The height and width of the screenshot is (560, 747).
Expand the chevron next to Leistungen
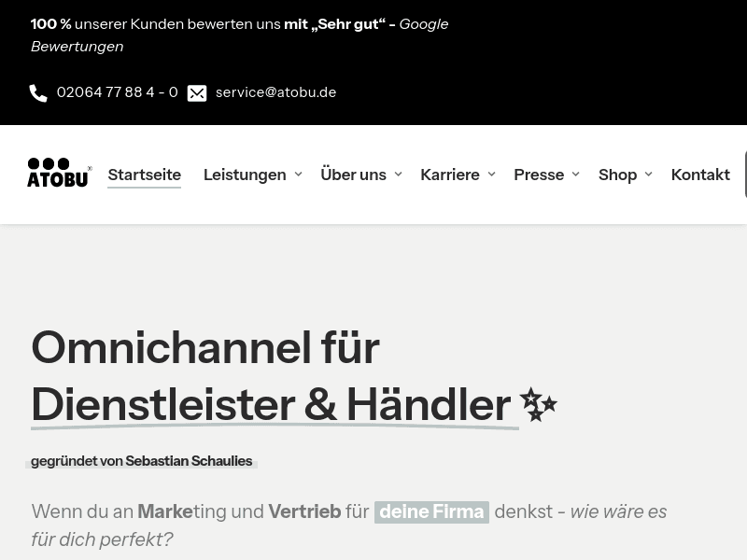(298, 175)
